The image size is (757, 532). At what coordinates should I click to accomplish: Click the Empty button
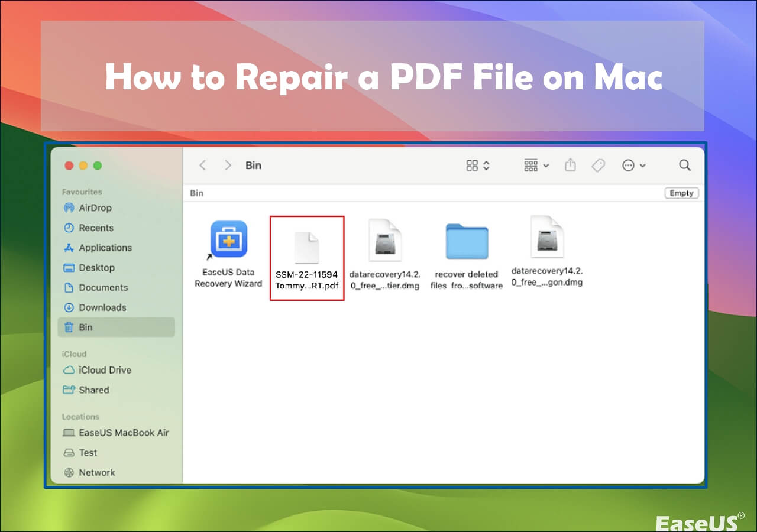coord(682,193)
